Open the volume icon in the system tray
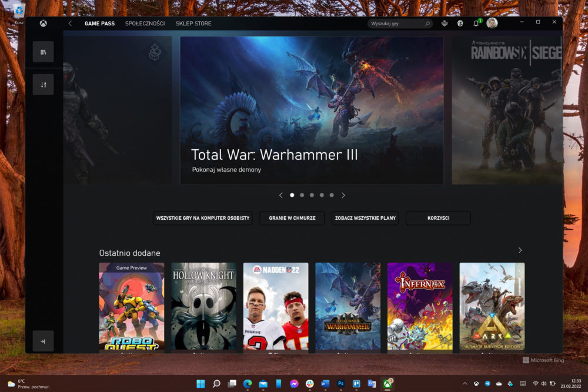Image resolution: width=588 pixels, height=392 pixels. [x=544, y=384]
